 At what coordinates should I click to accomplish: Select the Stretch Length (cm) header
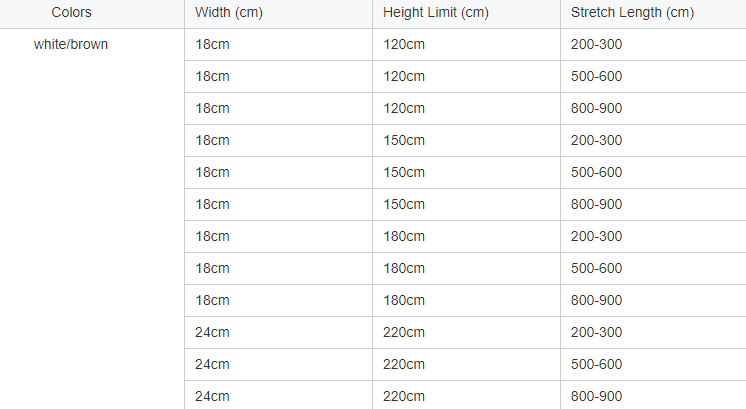coord(632,13)
